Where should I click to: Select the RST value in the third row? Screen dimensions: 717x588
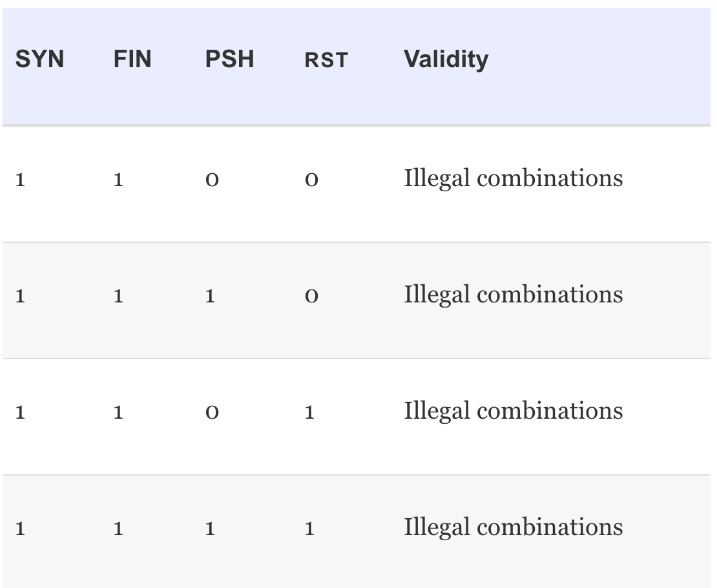pyautogui.click(x=309, y=412)
